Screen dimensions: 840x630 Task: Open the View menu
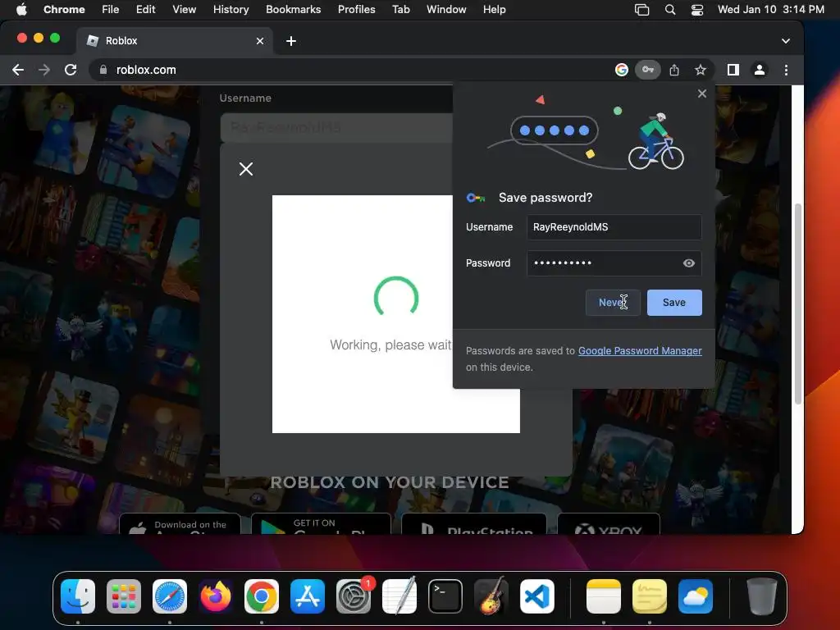click(x=184, y=9)
